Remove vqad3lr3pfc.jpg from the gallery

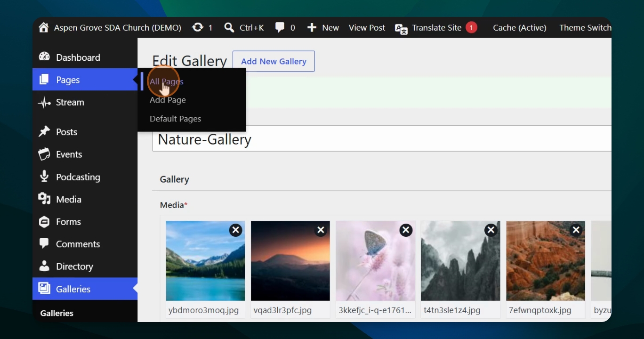[321, 230]
